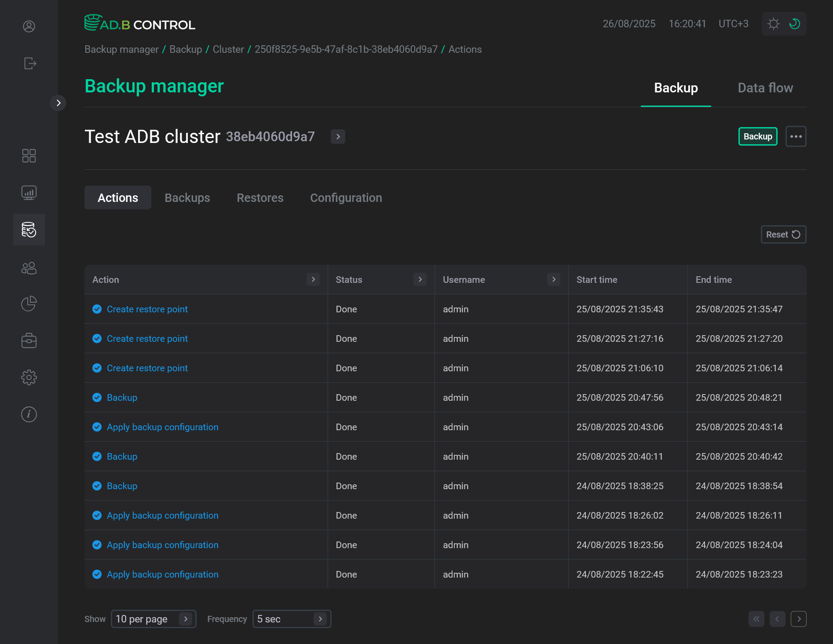Enable dark theme with moon icon
Screen dimensions: 833x644
(x=794, y=24)
